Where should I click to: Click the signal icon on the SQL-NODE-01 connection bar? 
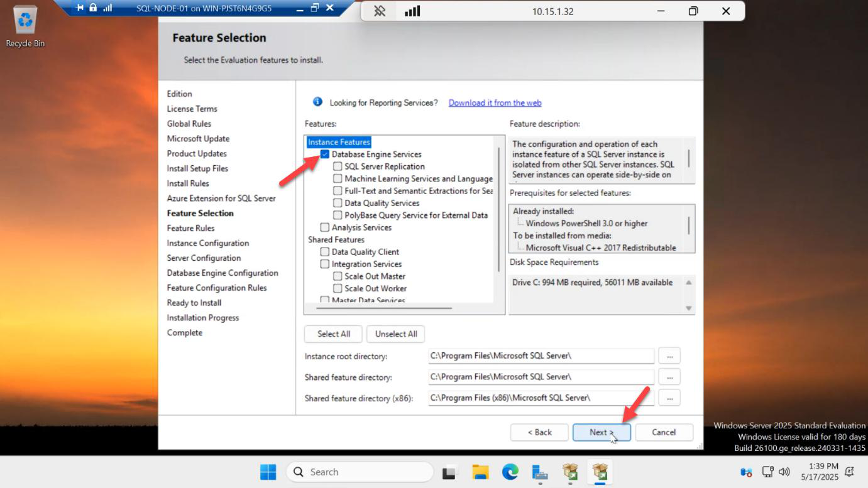pyautogui.click(x=107, y=8)
